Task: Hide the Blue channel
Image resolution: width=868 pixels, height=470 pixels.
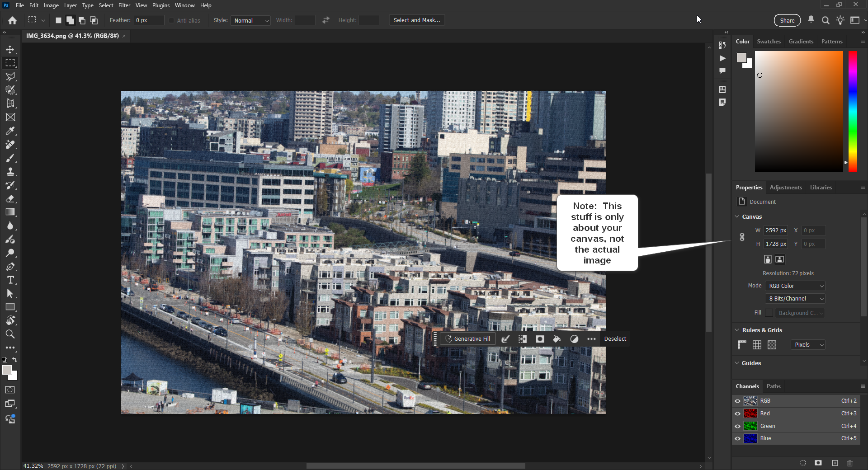Action: tap(738, 438)
